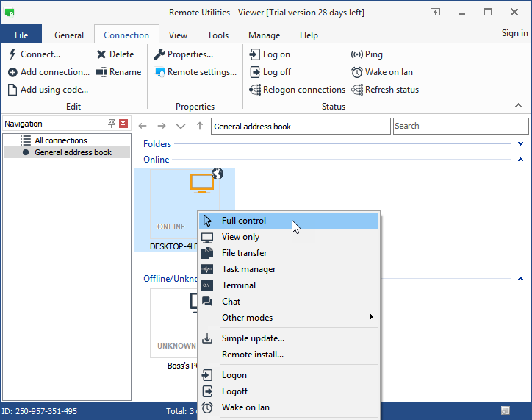Select General address book tree item
This screenshot has height=420, width=532.
tap(67, 152)
